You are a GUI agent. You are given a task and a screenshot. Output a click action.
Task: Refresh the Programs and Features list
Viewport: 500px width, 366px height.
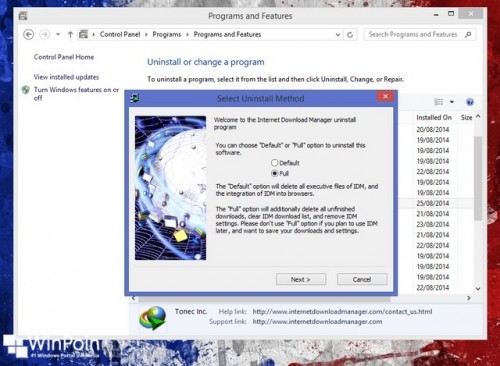350,35
